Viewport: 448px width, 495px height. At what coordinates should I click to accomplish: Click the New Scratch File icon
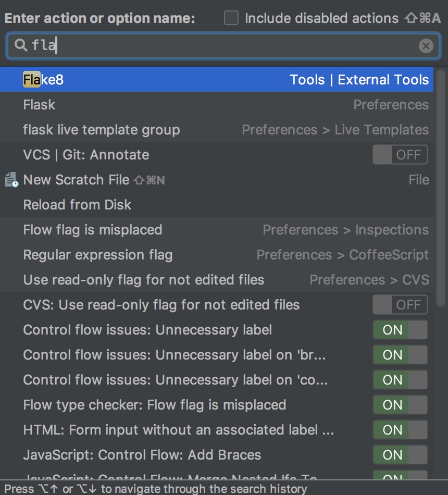11,180
